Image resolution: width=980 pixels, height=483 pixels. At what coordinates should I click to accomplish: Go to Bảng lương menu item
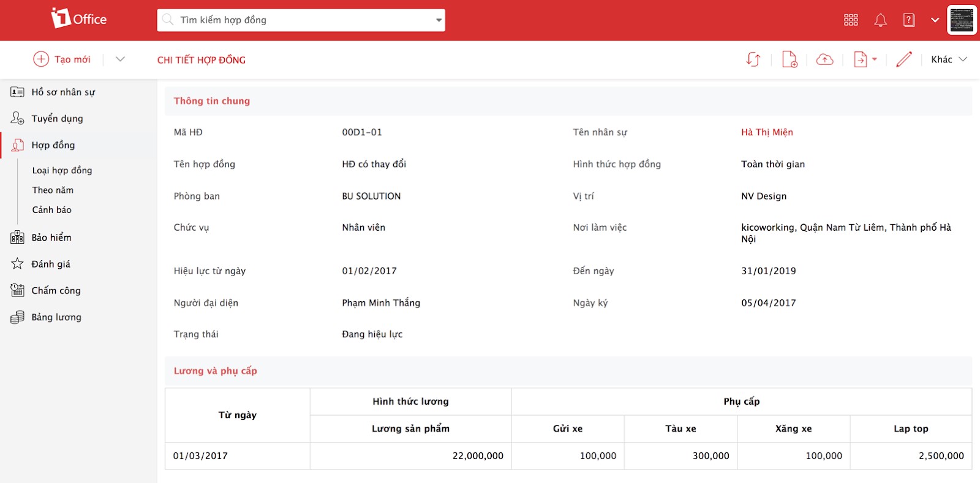(x=56, y=317)
